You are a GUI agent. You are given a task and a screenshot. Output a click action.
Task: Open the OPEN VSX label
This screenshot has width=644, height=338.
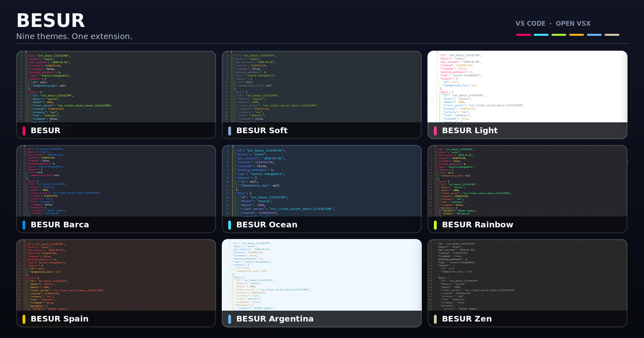[573, 23]
